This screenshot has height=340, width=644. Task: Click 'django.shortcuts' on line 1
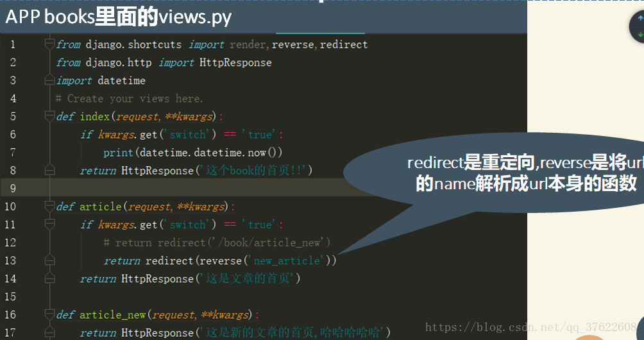pyautogui.click(x=133, y=44)
